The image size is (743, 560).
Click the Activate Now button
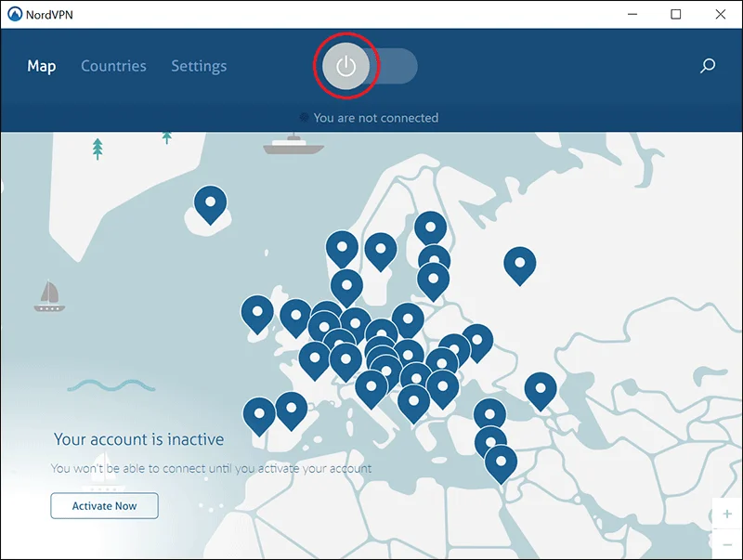(105, 505)
